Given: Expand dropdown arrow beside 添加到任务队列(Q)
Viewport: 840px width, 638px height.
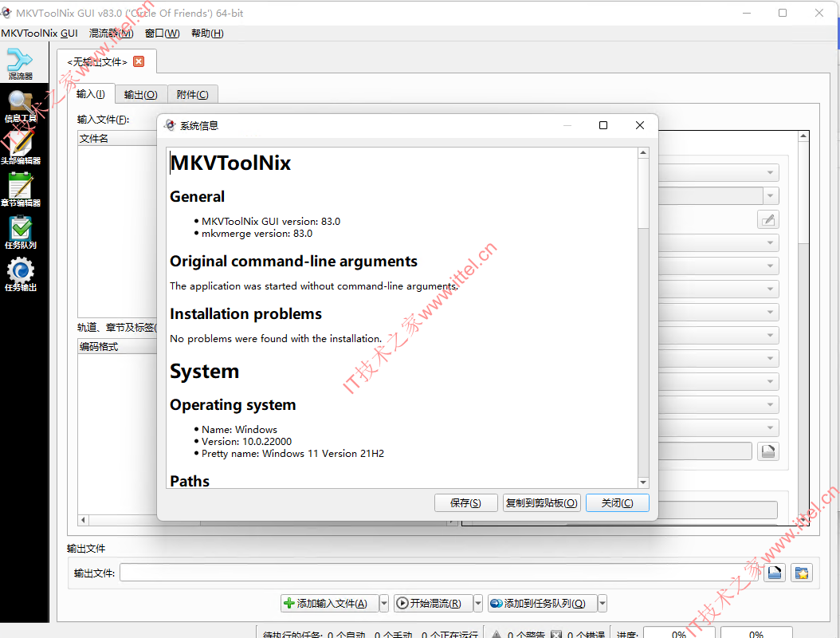Looking at the screenshot, I should [x=603, y=604].
